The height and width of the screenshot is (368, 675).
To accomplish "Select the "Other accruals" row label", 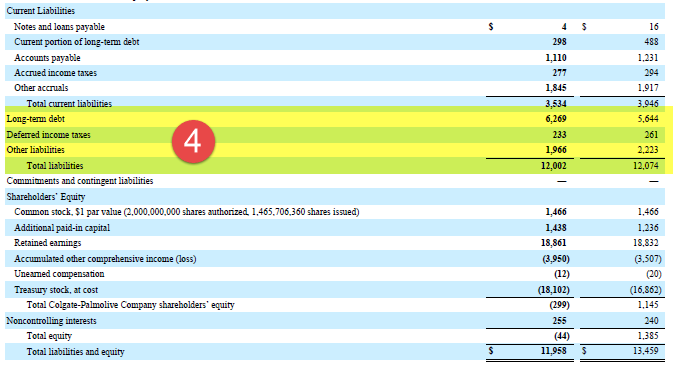I will click(41, 88).
